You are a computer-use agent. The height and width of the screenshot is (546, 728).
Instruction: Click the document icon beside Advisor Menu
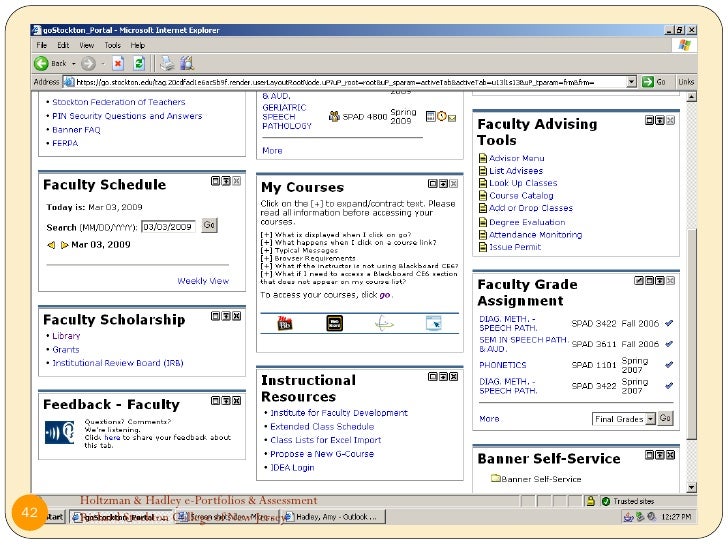pyautogui.click(x=483, y=158)
